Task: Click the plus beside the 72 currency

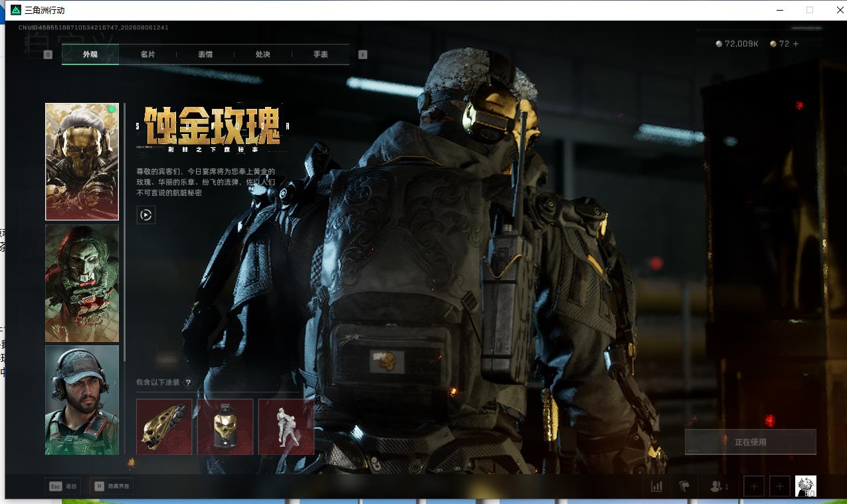Action: tap(796, 44)
